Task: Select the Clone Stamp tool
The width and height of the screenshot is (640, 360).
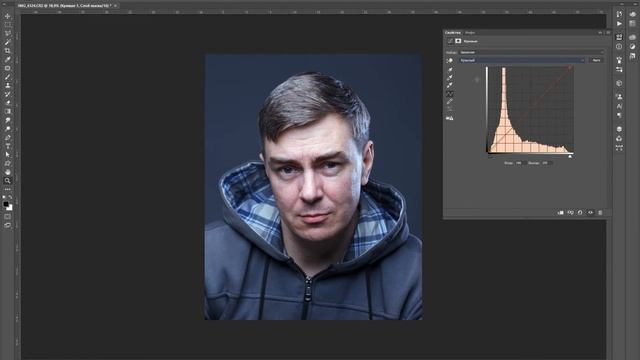Action: click(x=7, y=85)
